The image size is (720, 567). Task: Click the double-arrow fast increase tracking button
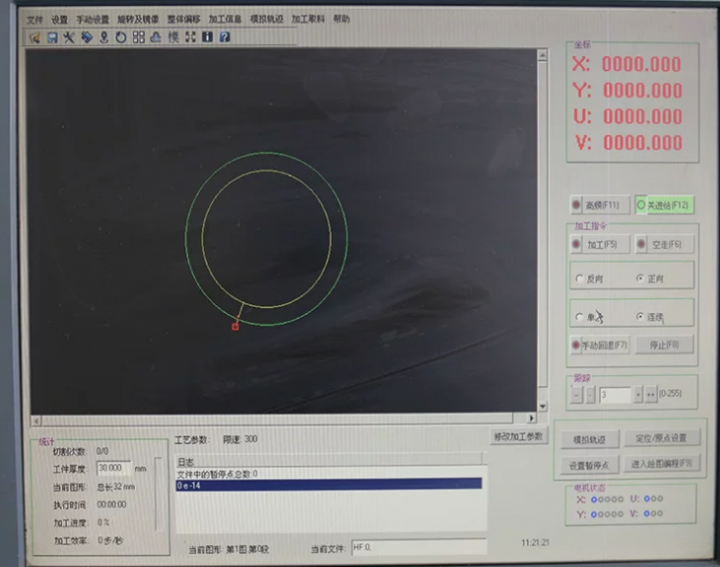651,395
